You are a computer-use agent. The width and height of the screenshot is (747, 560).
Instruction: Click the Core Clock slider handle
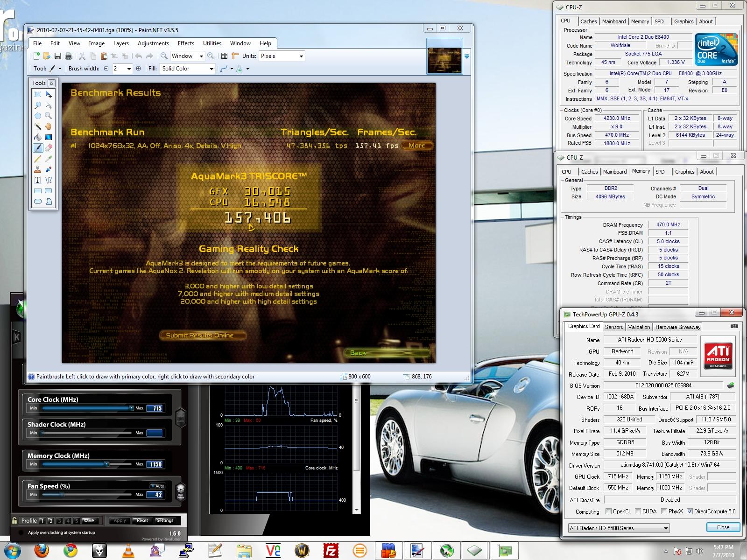(131, 408)
